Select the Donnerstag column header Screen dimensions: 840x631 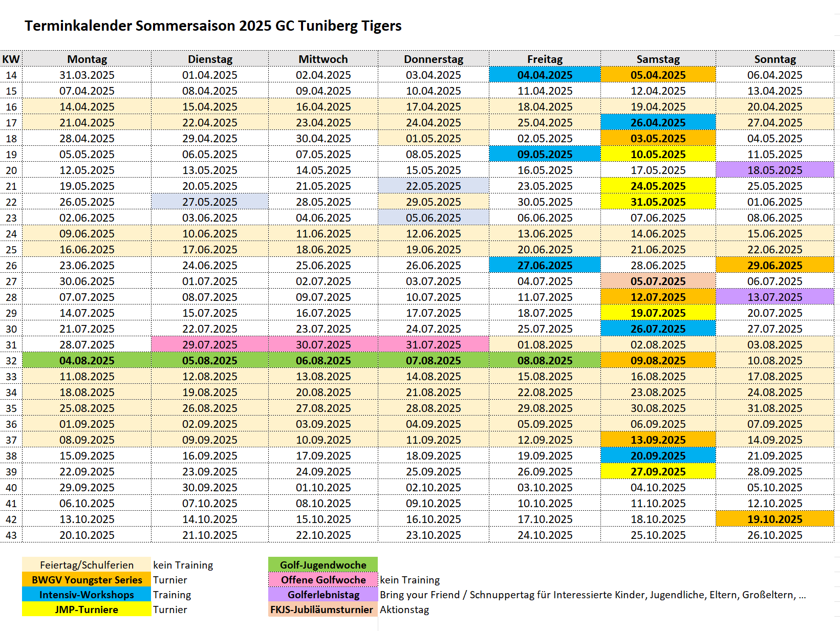[x=434, y=59]
